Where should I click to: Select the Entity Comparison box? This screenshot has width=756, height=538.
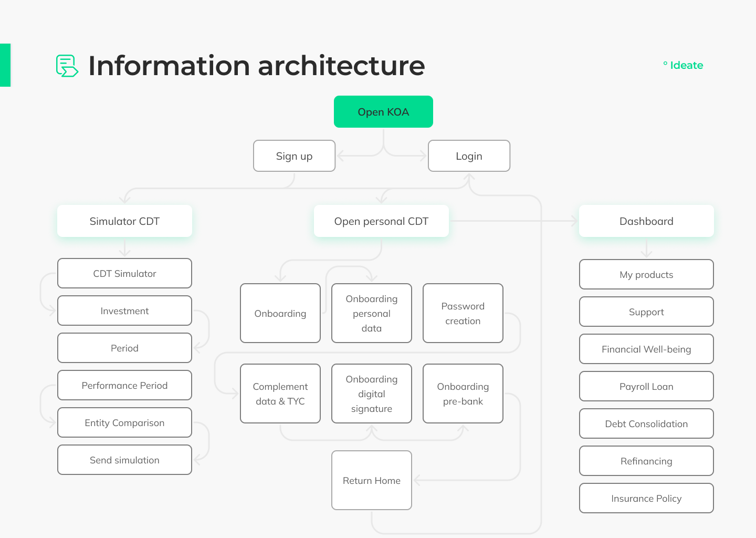pyautogui.click(x=124, y=422)
